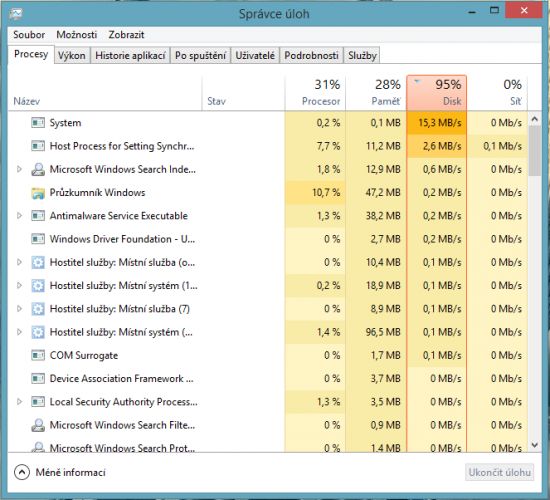Expand Hostitel služby: Místní systém (1... group
This screenshot has width=550, height=500.
click(x=19, y=285)
